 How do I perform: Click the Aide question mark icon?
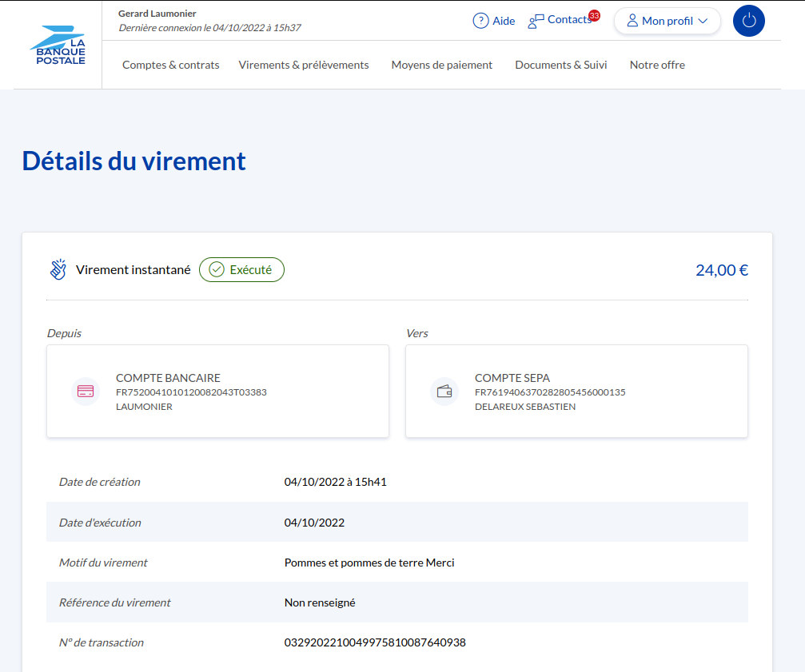[480, 21]
